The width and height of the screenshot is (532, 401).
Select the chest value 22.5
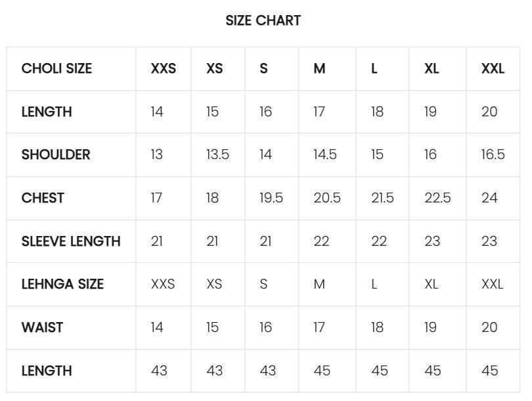click(437, 198)
